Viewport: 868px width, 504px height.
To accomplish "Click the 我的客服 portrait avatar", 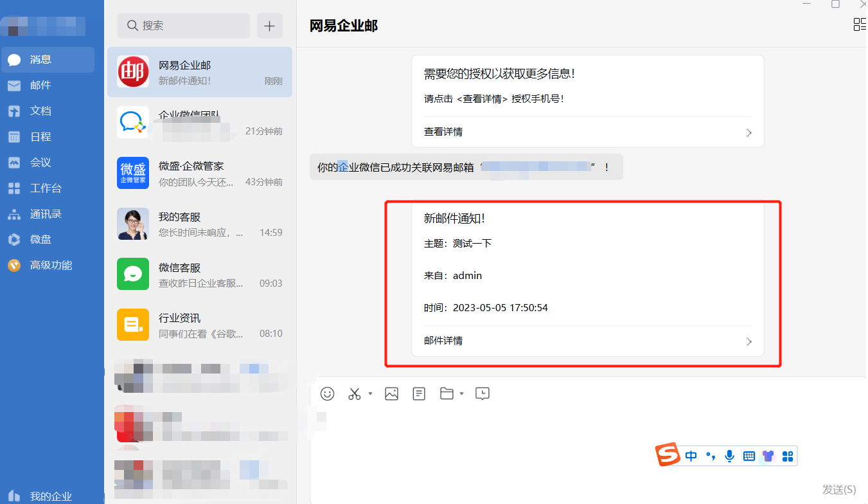I will (133, 224).
